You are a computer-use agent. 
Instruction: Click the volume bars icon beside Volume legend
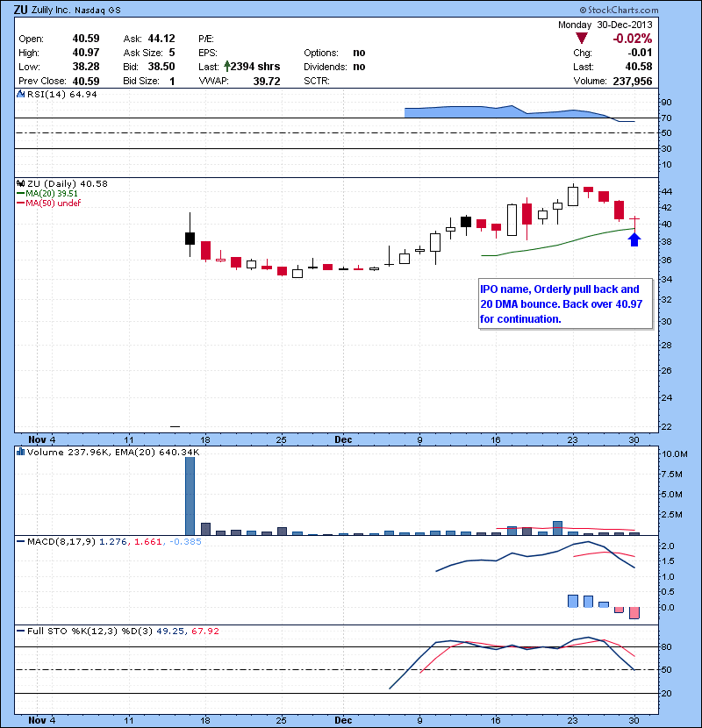tap(20, 452)
